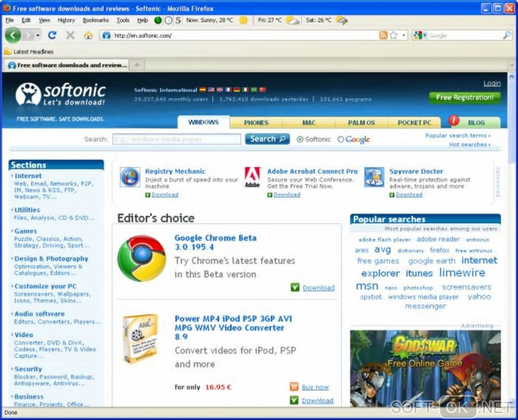Click the blue Search button
The image size is (518, 420).
click(x=267, y=139)
